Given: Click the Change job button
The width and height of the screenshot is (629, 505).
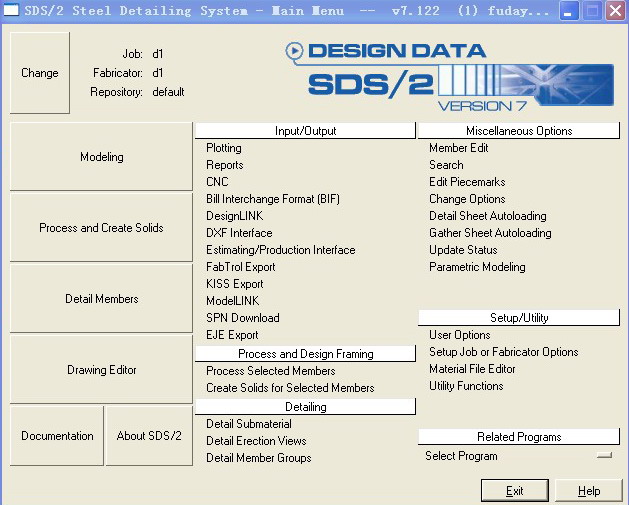Looking at the screenshot, I should click(x=40, y=73).
